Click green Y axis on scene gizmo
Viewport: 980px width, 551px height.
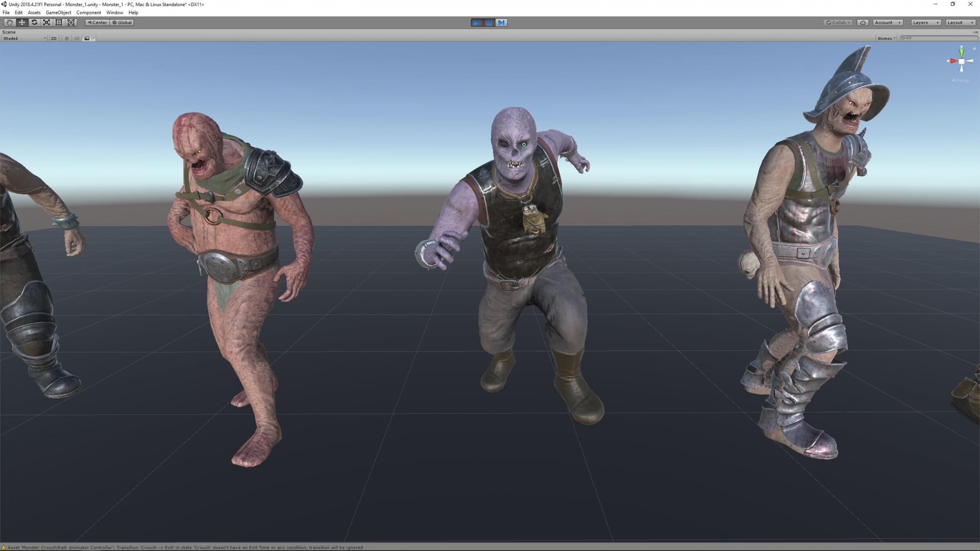[x=962, y=52]
